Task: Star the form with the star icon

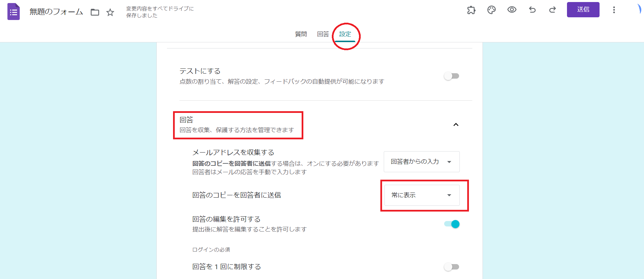Action: tap(110, 13)
